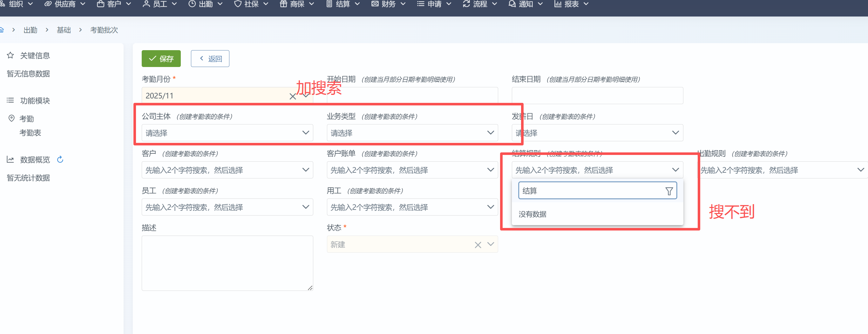Open the 员工 search dropdown
The height and width of the screenshot is (334, 868).
pos(227,207)
